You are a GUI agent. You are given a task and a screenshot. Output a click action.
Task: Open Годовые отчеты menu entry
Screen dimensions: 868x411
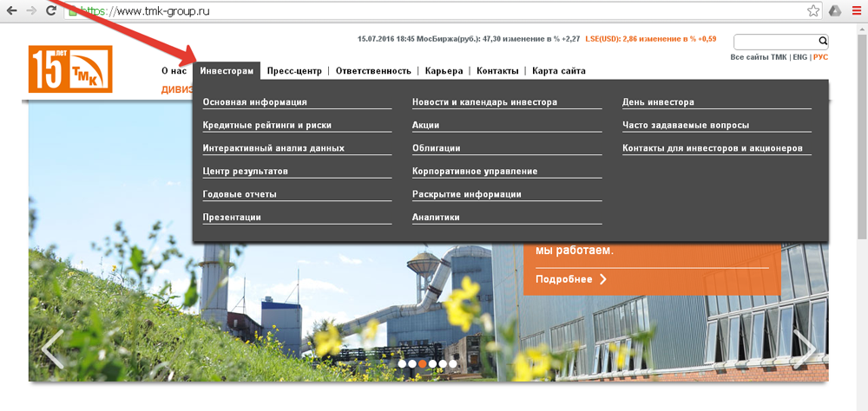(240, 194)
